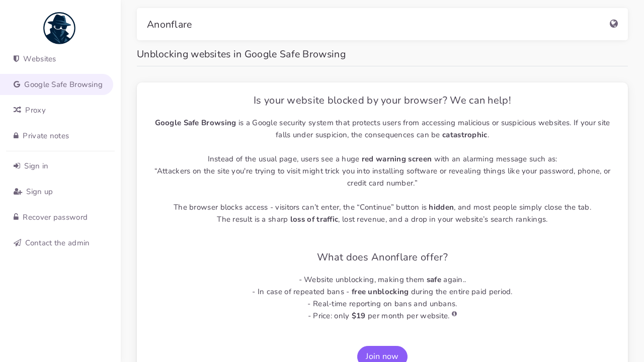Viewport: 644px width, 362px height.
Task: Click the paper plane icon beside Contact the admin
Action: 17,243
